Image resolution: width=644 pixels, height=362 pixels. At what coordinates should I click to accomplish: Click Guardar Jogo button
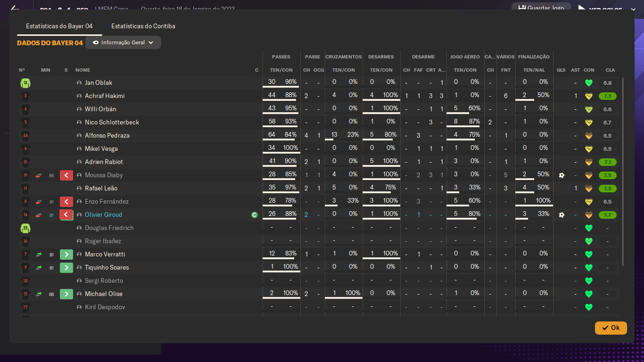(x=541, y=8)
